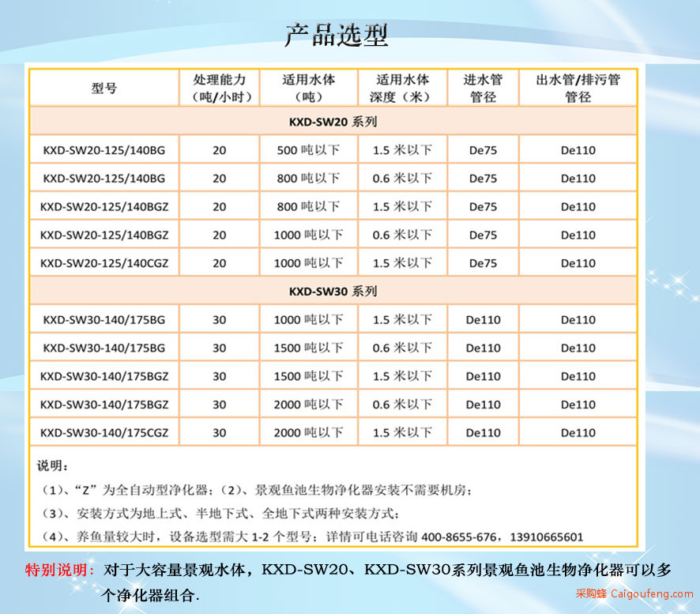This screenshot has height=614, width=700.
Task: Click the 说明： heading below the table
Action: coord(53,466)
